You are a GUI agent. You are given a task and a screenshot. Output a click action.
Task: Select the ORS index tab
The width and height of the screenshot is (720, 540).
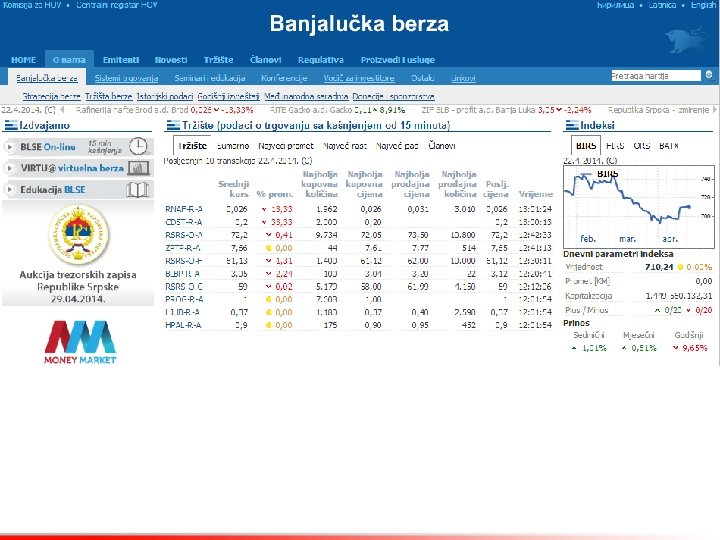click(641, 146)
